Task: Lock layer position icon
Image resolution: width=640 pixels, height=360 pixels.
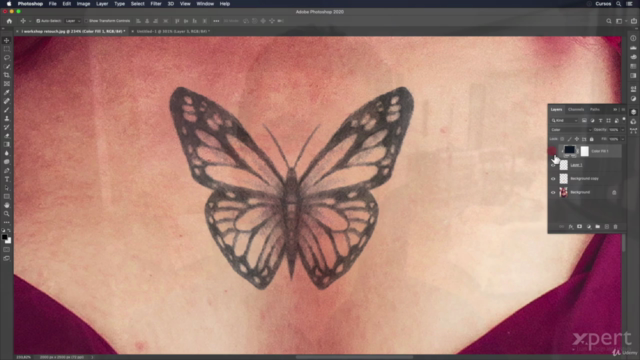Action: click(577, 139)
